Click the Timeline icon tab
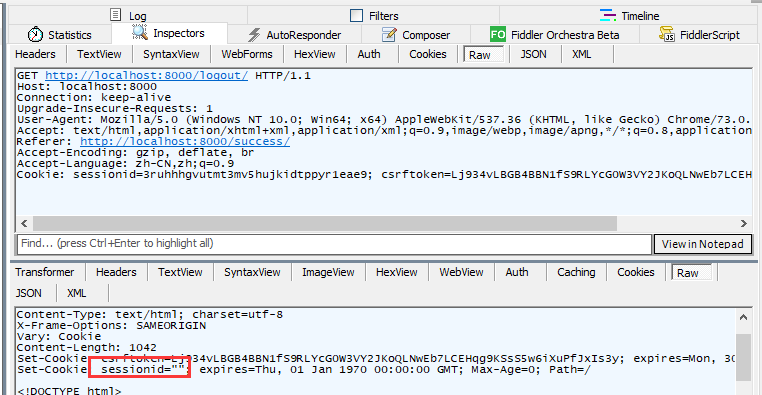The image size is (762, 395). (x=607, y=15)
